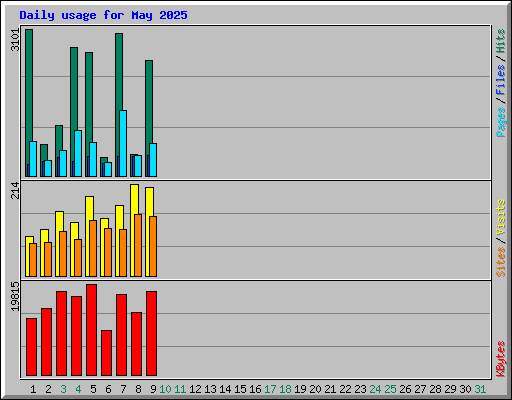The image size is (512, 400).
Task: Click the red KBytes bar for day 3
Action: pos(61,333)
